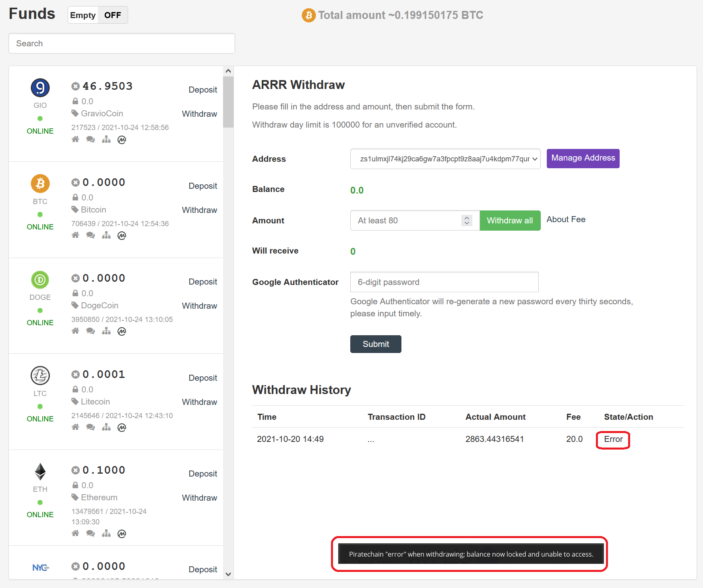Open Withdraw for Ethereum

tap(199, 498)
